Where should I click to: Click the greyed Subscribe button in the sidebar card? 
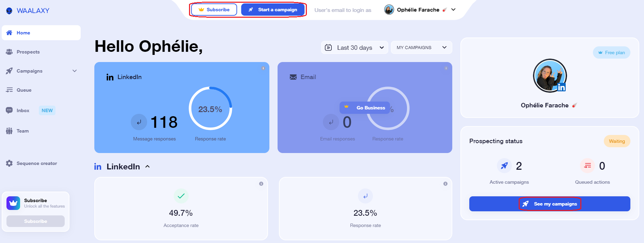[x=35, y=221]
